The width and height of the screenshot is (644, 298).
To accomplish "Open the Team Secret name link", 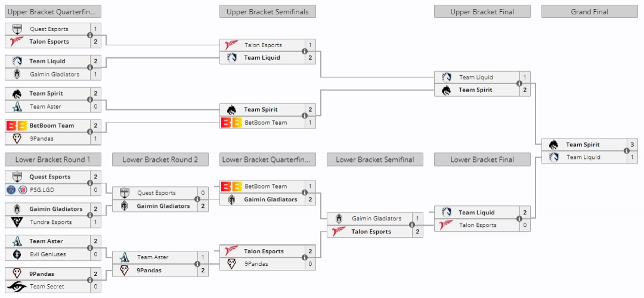I will (x=47, y=287).
